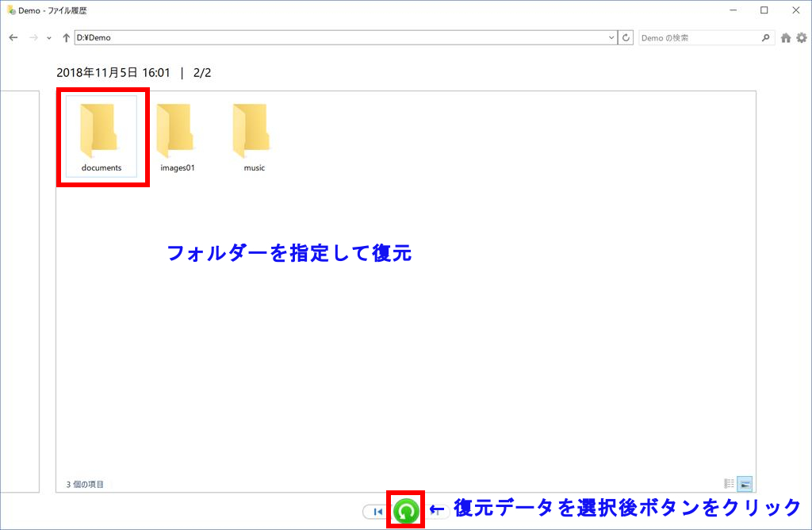Click the Back arrow in navigation bar

tap(13, 38)
